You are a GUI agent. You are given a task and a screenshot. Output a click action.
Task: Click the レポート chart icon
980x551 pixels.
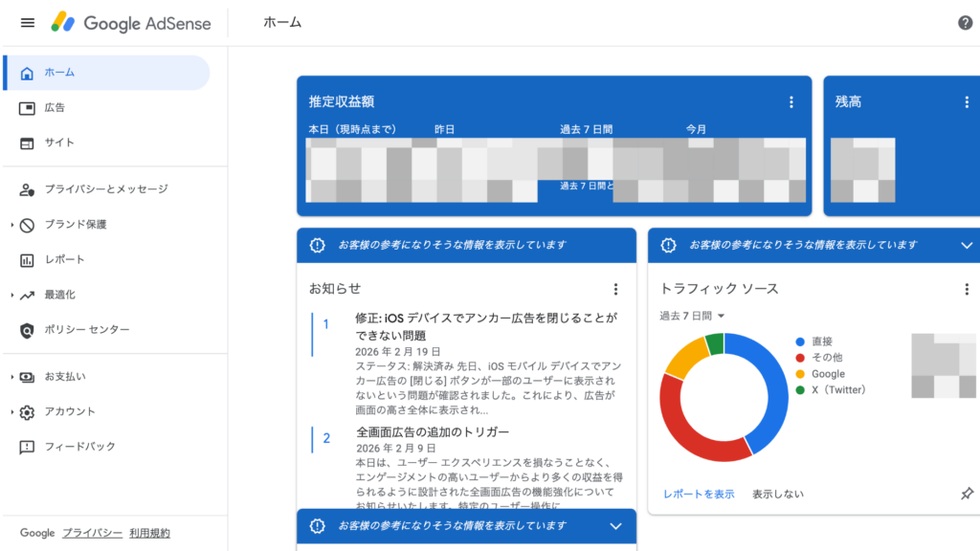[x=27, y=260]
